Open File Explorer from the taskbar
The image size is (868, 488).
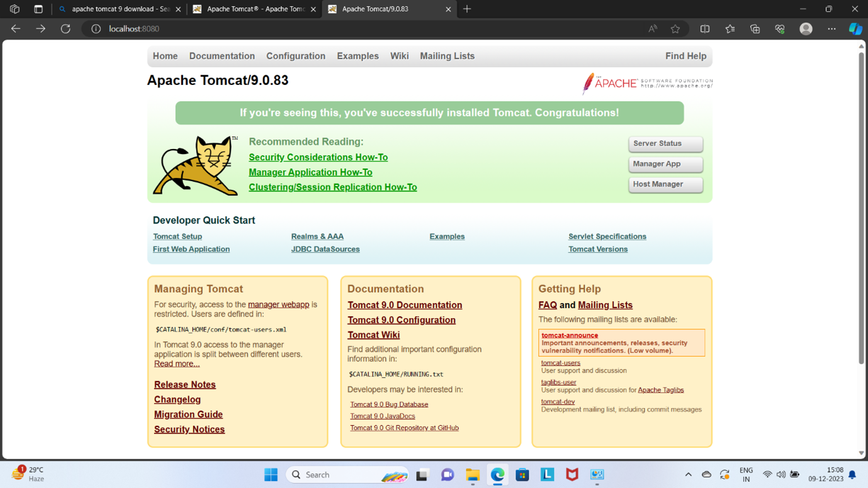point(472,475)
